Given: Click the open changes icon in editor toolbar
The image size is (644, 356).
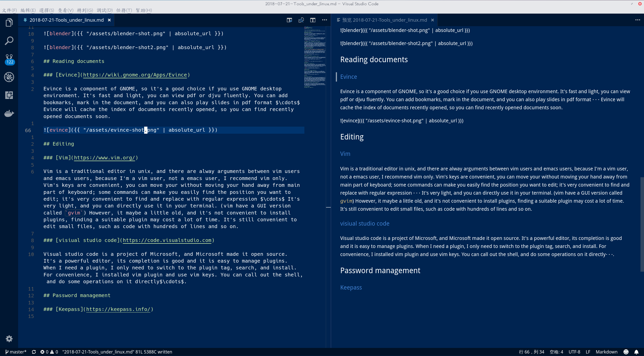Looking at the screenshot, I should coord(301,20).
